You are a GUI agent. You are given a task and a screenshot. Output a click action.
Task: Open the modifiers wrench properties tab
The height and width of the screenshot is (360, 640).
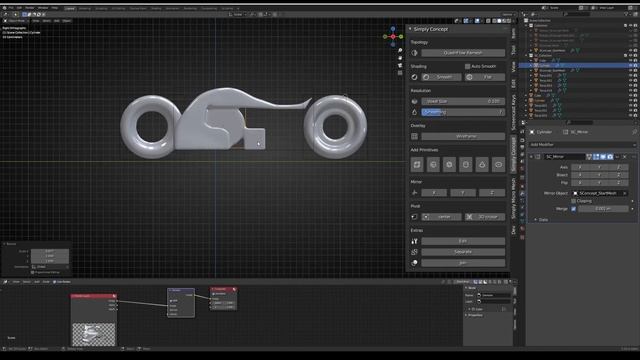pyautogui.click(x=522, y=193)
